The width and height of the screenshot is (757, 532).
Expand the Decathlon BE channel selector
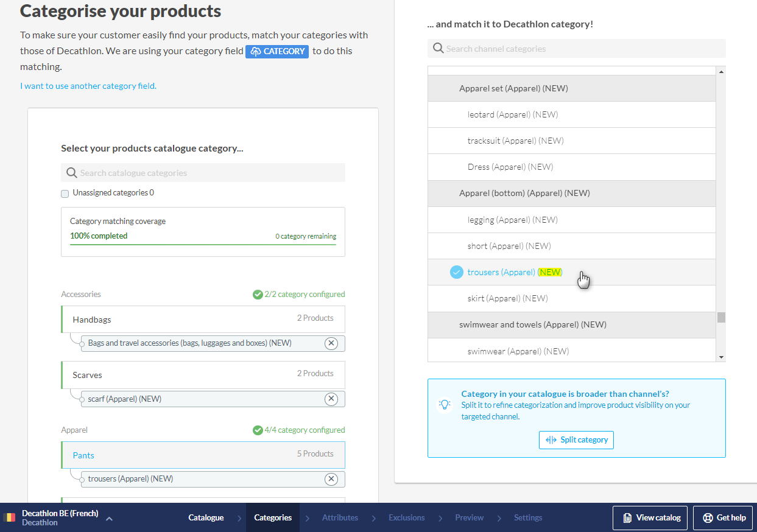point(109,519)
